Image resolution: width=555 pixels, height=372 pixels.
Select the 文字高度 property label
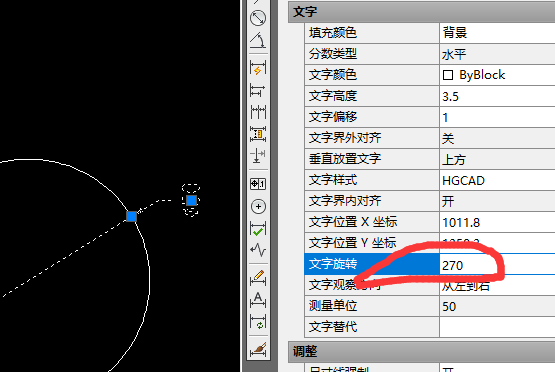[x=333, y=96]
